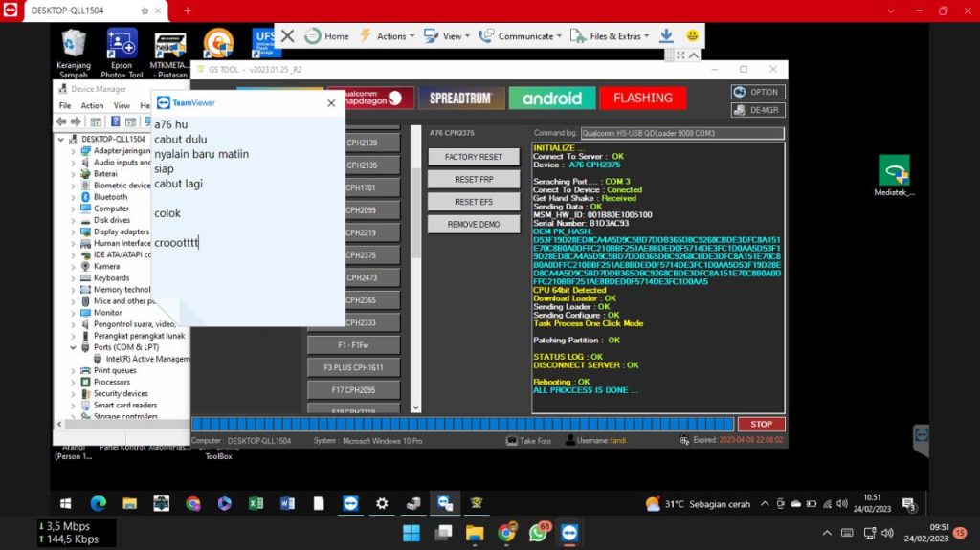Click the Home icon in TeamViewer toolbar

(313, 35)
